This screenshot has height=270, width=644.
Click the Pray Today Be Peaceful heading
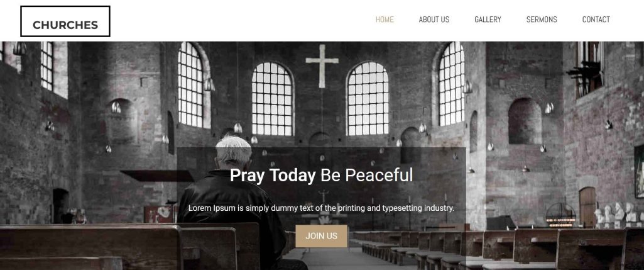click(x=321, y=176)
